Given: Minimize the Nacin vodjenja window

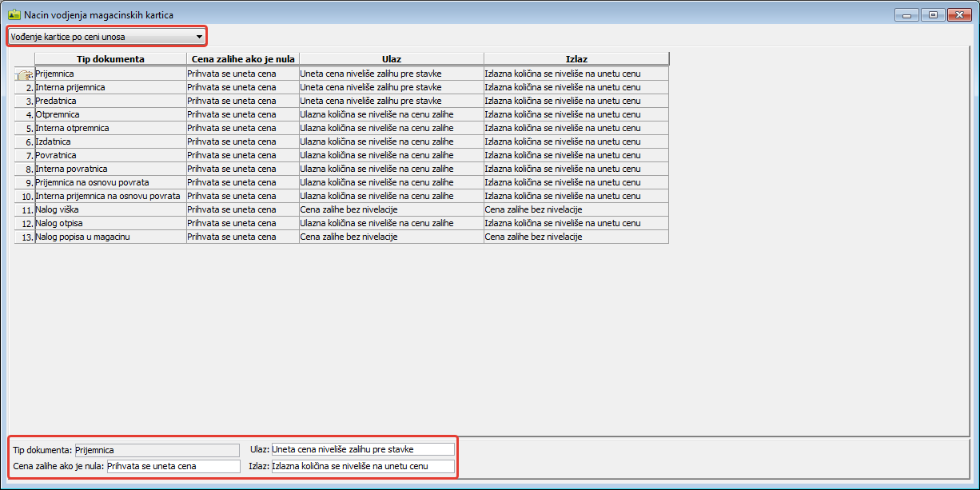Looking at the screenshot, I should point(906,14).
